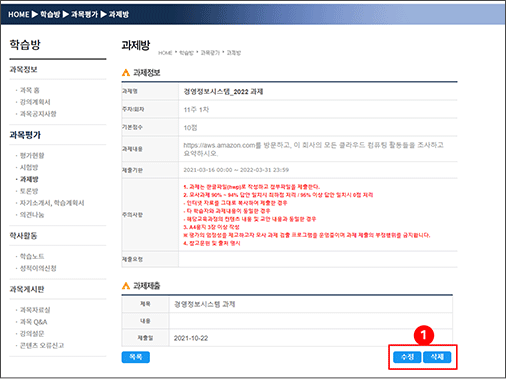Screen dimensions: 506x379
Task: Open 강의계획서 in the sidebar
Action: pyautogui.click(x=35, y=102)
